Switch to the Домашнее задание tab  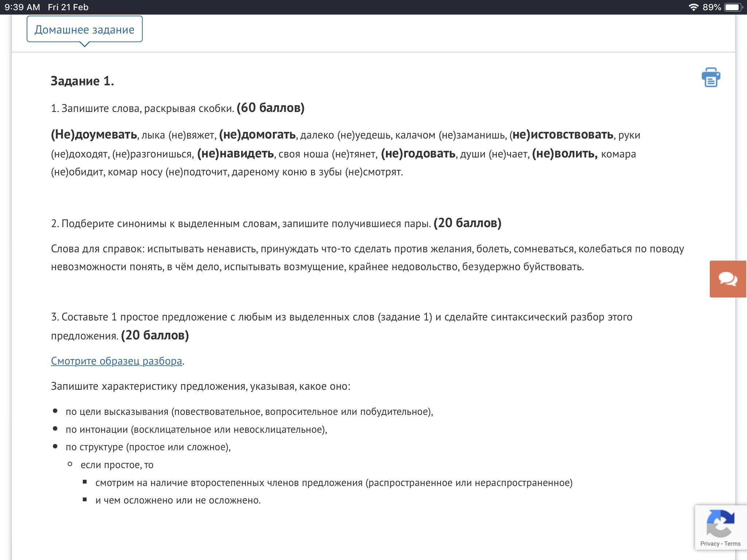click(84, 29)
